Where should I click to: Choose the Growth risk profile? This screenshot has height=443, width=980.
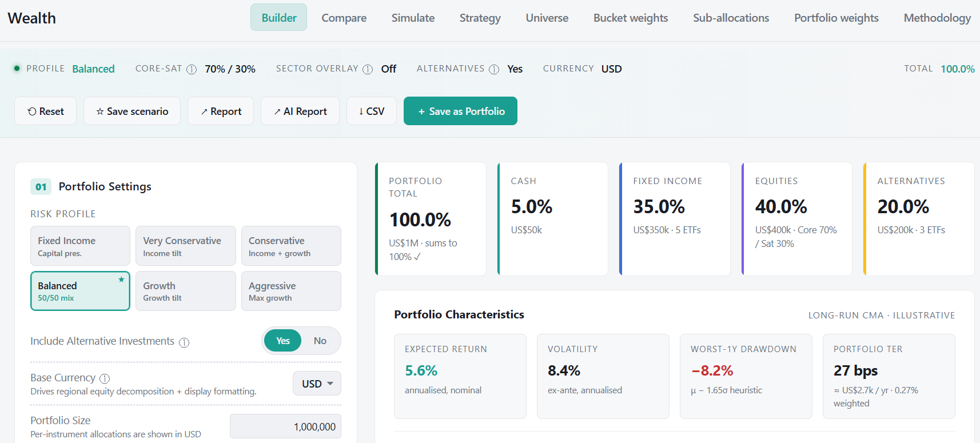point(186,291)
